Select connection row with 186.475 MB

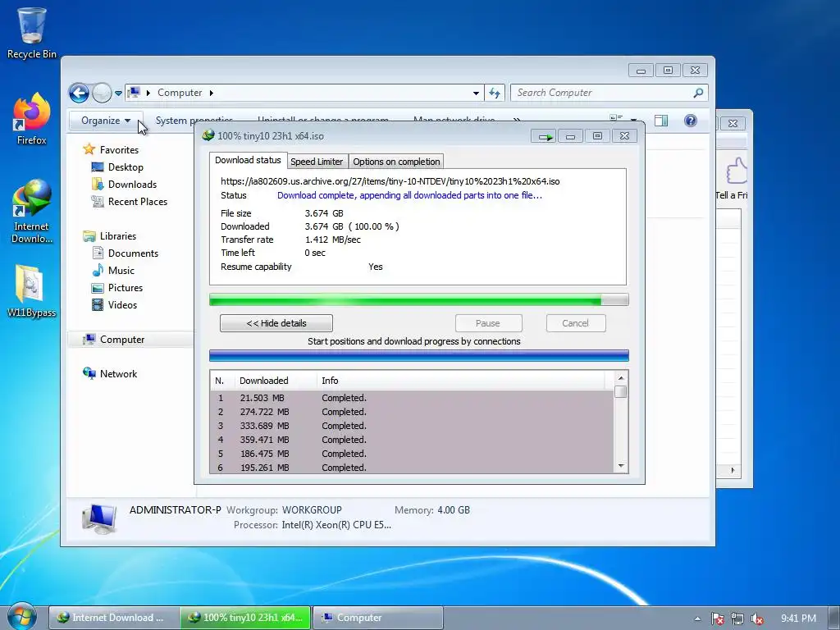412,454
